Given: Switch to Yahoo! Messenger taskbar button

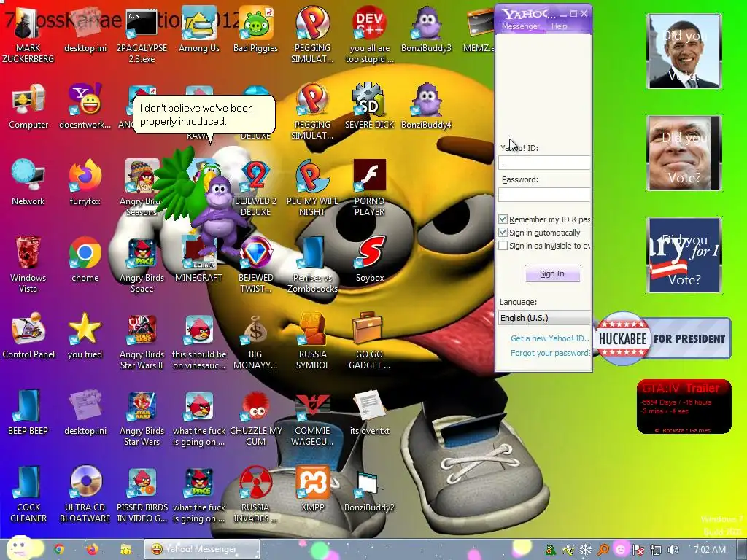Looking at the screenshot, I should (202, 549).
